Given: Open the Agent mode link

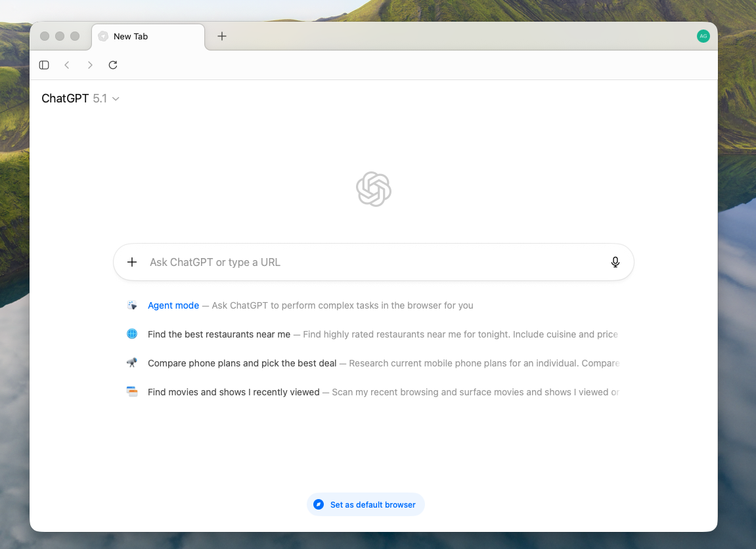Looking at the screenshot, I should (x=173, y=305).
